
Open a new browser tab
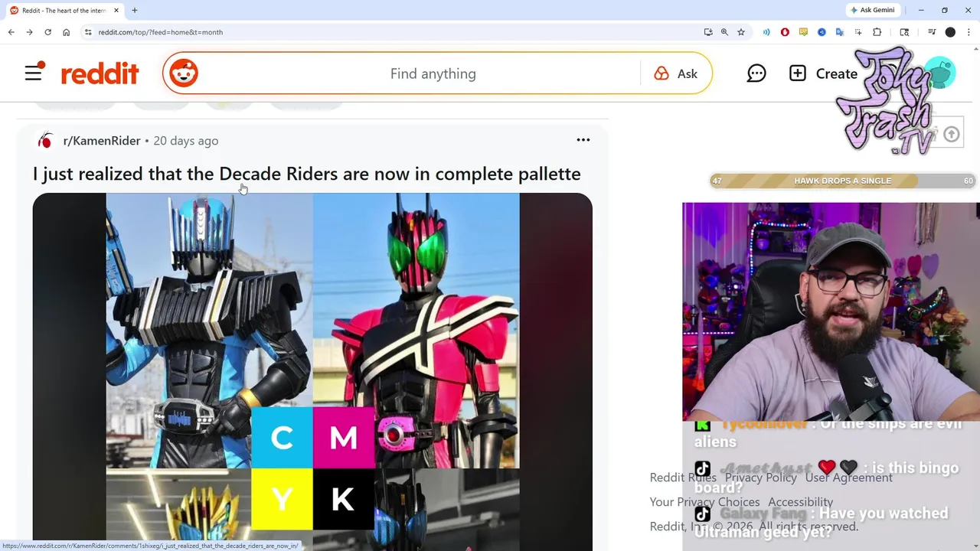(135, 11)
